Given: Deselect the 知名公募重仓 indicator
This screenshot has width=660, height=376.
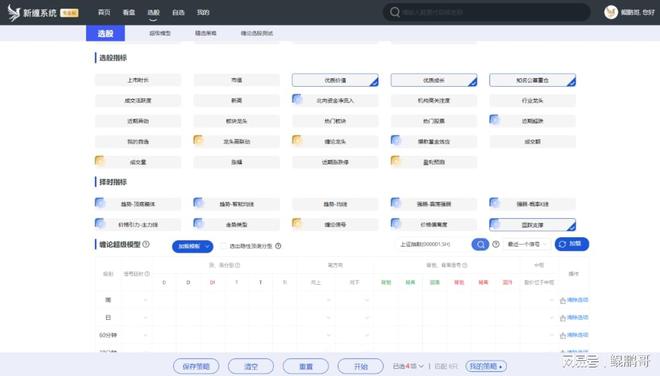Looking at the screenshot, I should coord(532,80).
